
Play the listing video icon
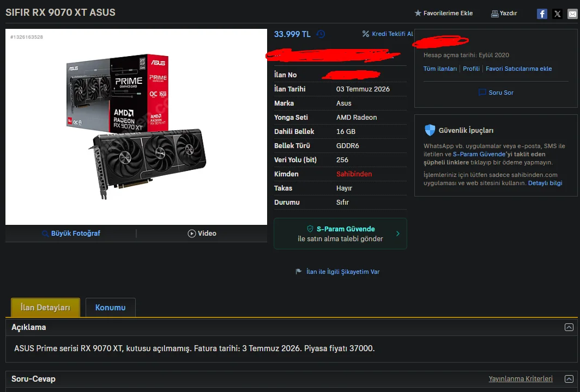(192, 234)
